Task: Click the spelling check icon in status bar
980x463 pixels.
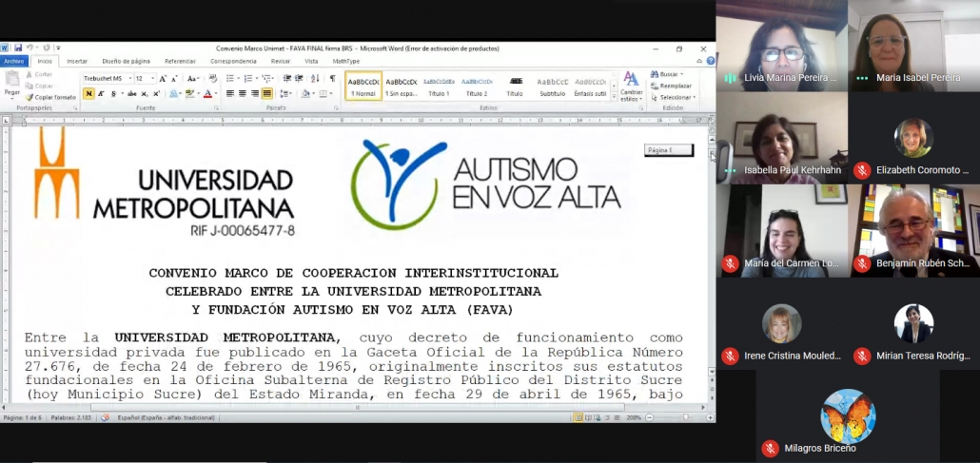Action: coord(105,417)
